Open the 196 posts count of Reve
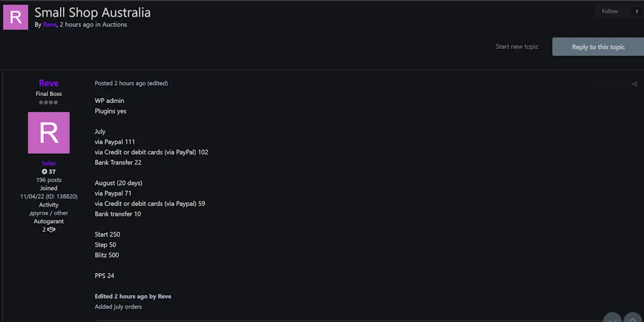 tap(48, 180)
